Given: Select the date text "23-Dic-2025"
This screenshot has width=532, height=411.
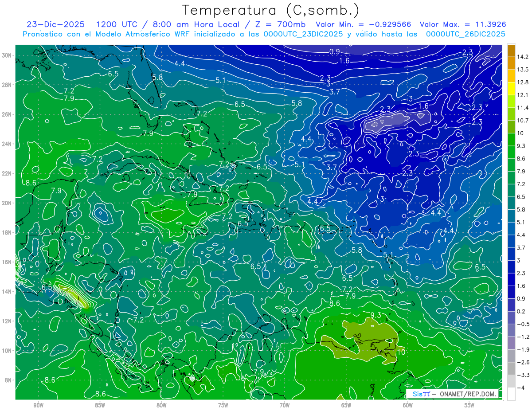Looking at the screenshot, I should point(57,24).
